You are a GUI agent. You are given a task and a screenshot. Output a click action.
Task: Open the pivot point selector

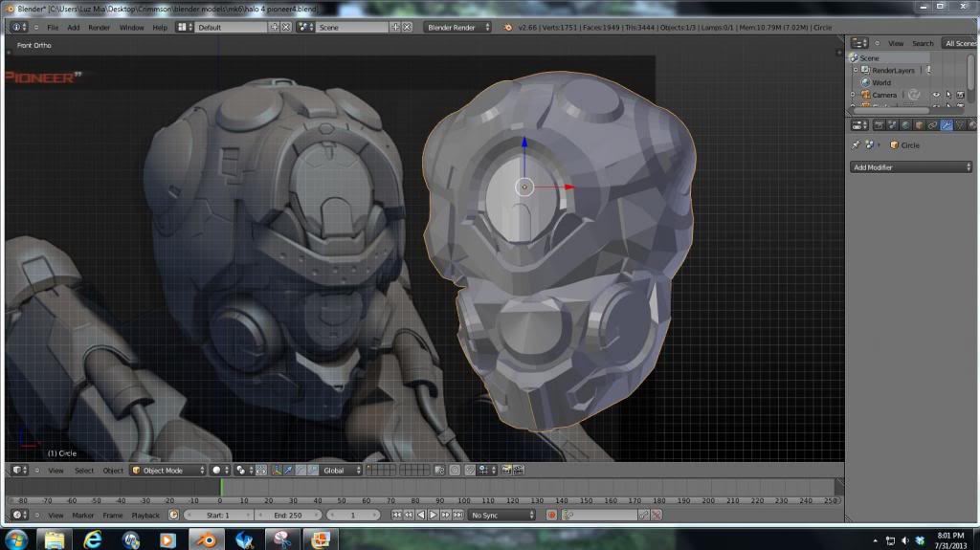click(244, 470)
